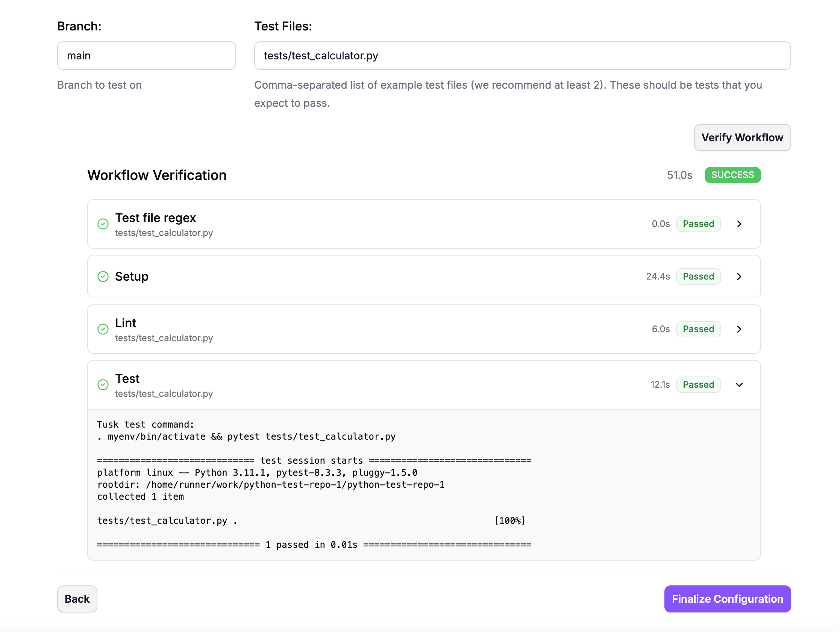
Task: Click the 'Branch to test on' helper text
Action: point(100,85)
